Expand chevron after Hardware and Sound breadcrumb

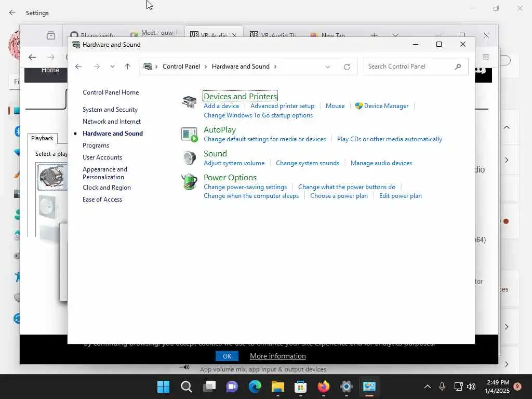(275, 66)
